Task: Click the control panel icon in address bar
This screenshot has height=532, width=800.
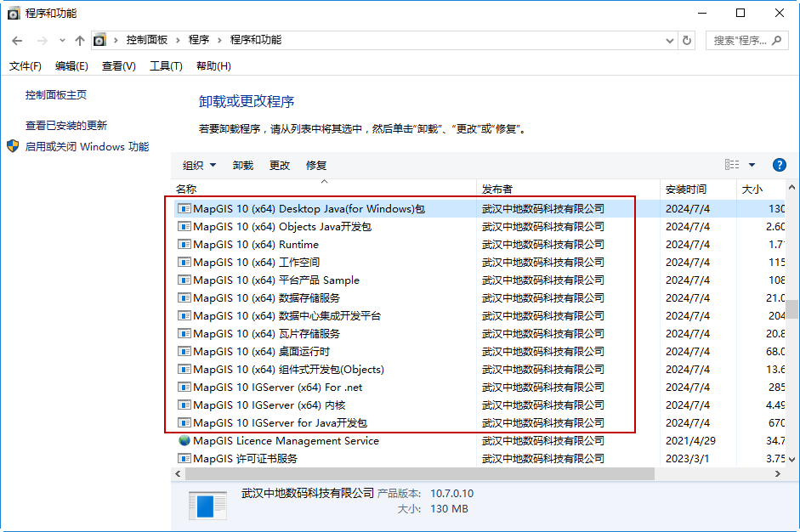Action: pos(100,40)
